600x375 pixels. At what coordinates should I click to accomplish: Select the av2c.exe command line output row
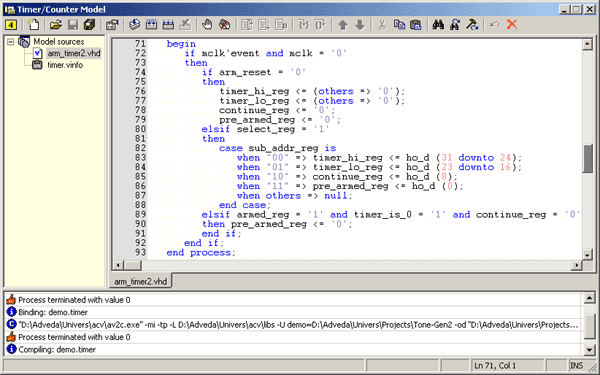pos(293,324)
